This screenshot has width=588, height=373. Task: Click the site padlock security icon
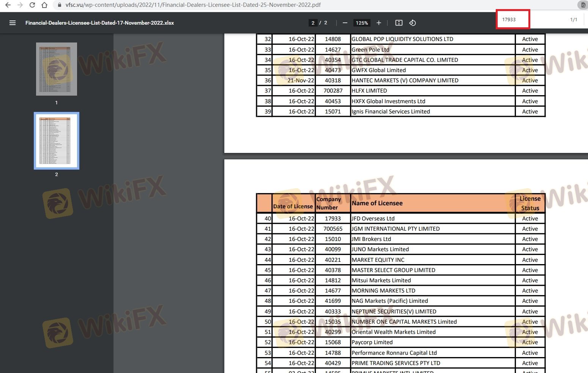pyautogui.click(x=59, y=5)
